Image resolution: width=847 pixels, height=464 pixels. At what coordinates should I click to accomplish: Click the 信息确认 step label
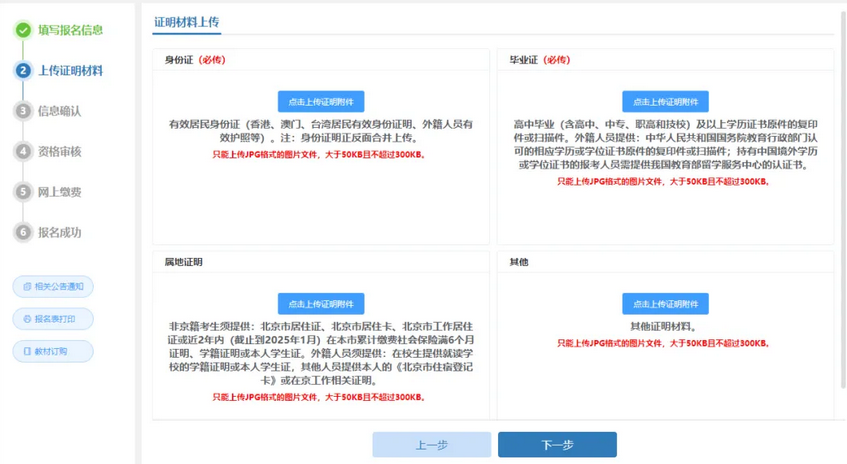[x=60, y=111]
